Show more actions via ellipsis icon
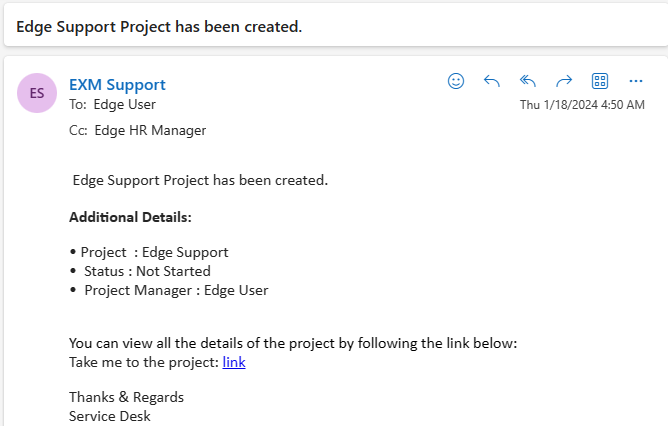The image size is (668, 426). point(636,81)
